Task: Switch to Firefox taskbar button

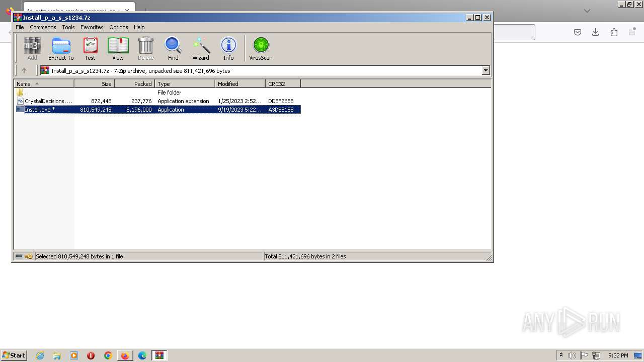Action: (x=125, y=355)
